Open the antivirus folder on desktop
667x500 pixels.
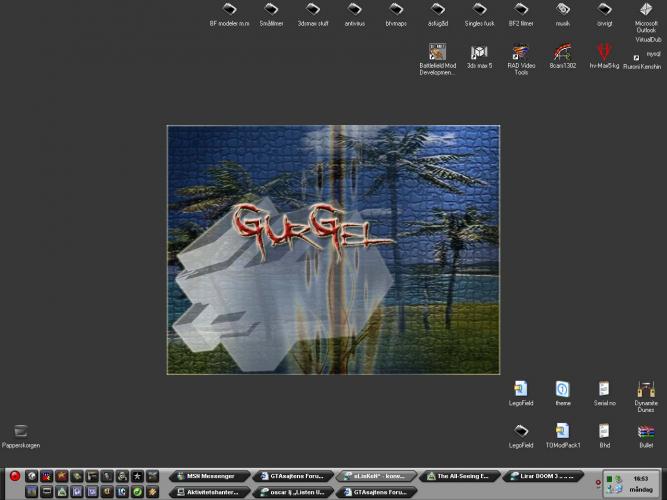click(x=355, y=10)
